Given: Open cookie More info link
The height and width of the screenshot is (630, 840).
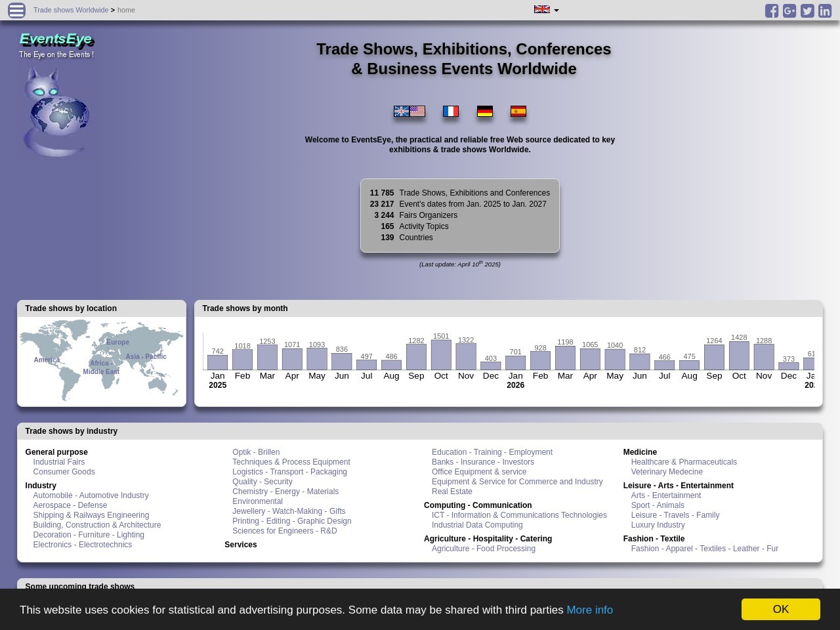Looking at the screenshot, I should click(590, 610).
